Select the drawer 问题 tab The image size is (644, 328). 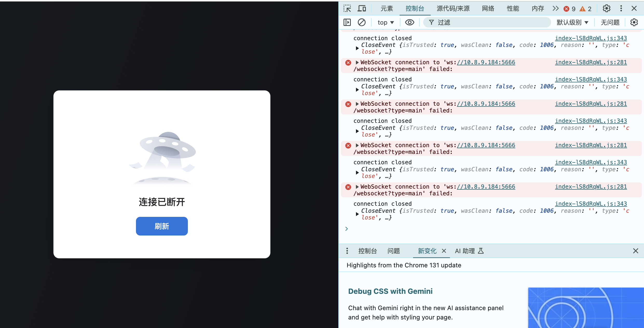pyautogui.click(x=394, y=251)
